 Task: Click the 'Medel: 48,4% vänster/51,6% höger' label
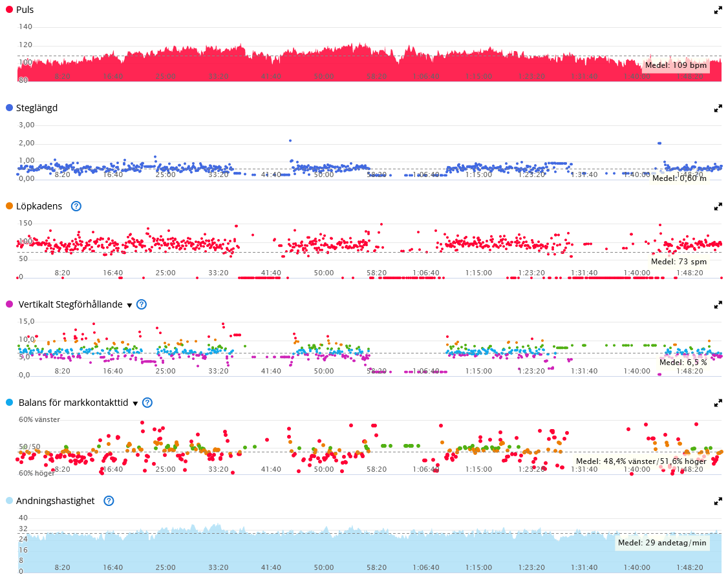point(641,461)
